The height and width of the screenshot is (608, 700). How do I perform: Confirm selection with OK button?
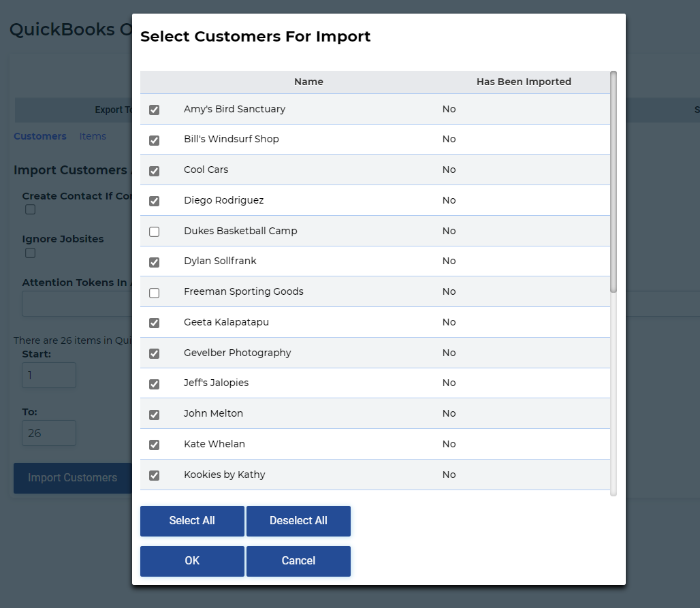tap(192, 561)
